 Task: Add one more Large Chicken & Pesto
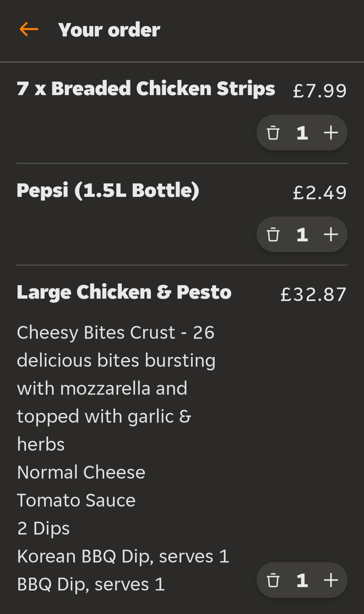click(331, 580)
